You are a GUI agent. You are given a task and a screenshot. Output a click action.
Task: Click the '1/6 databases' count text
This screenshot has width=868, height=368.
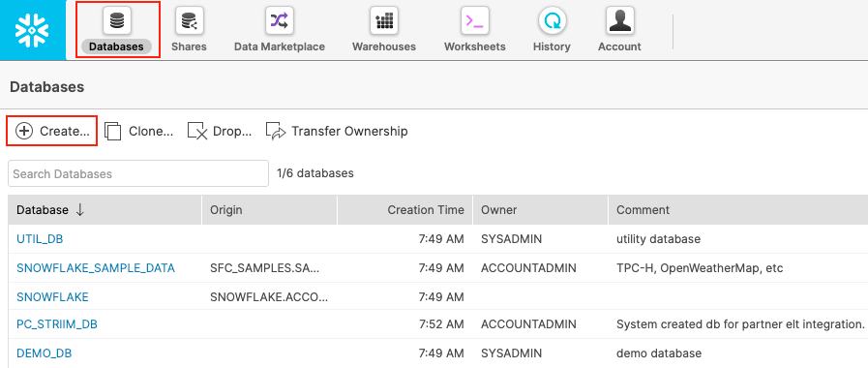[315, 173]
